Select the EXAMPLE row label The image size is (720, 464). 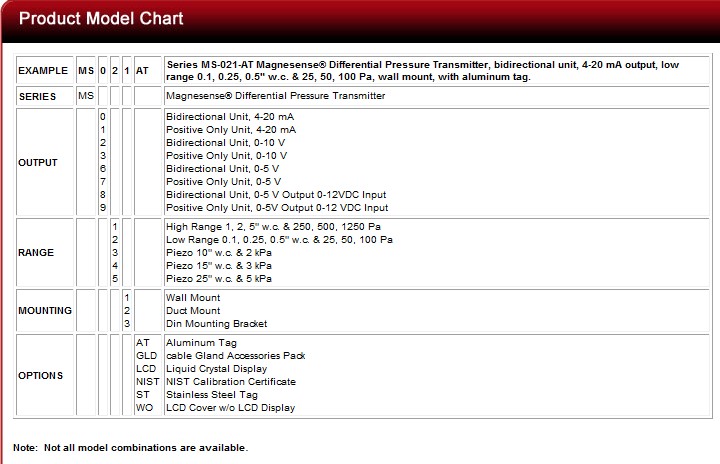click(43, 71)
